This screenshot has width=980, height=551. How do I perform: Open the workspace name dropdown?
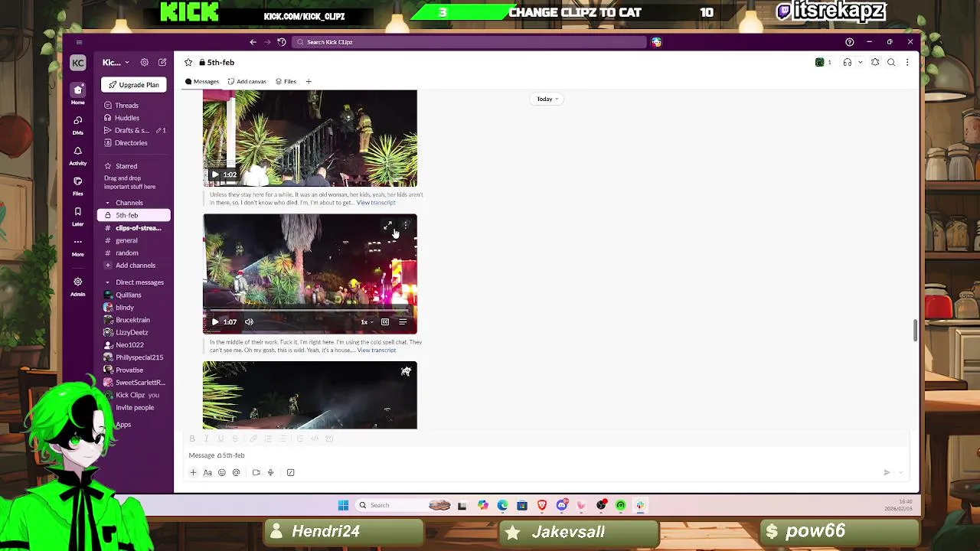(x=116, y=63)
